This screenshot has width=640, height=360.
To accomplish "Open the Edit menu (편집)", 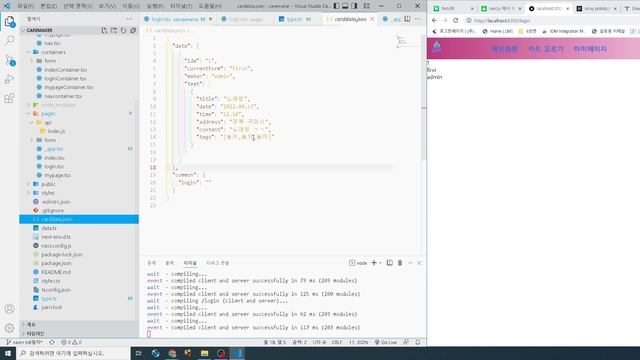I will click(x=49, y=6).
